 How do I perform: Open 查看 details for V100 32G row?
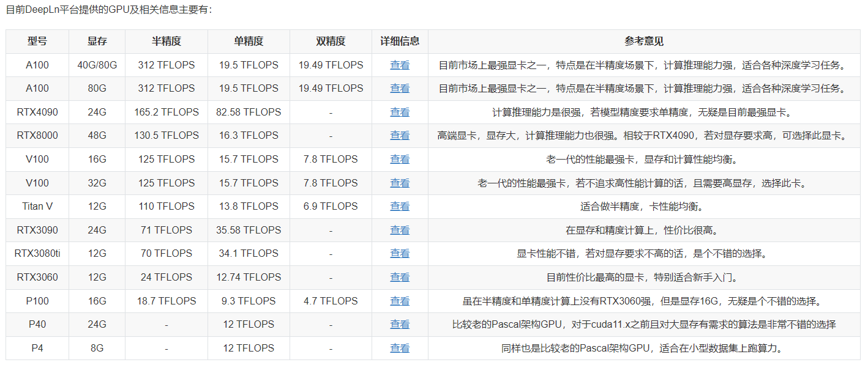pyautogui.click(x=400, y=183)
